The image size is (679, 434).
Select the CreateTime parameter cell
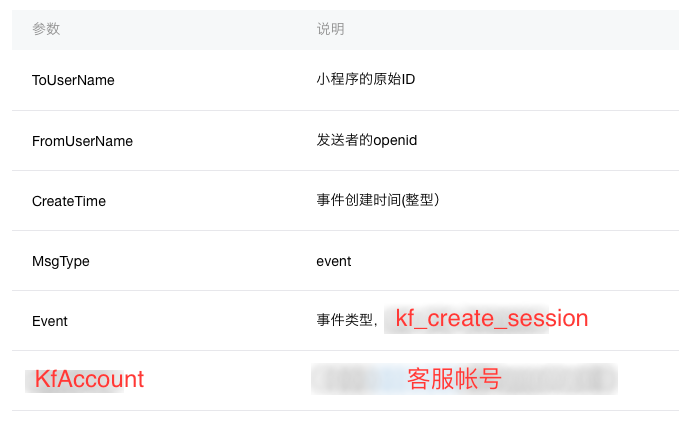coord(69,201)
